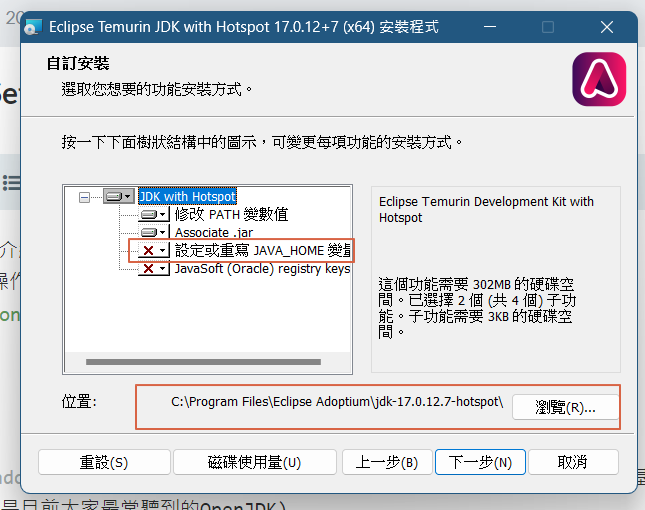Click the 重設(S) reset button

click(104, 462)
